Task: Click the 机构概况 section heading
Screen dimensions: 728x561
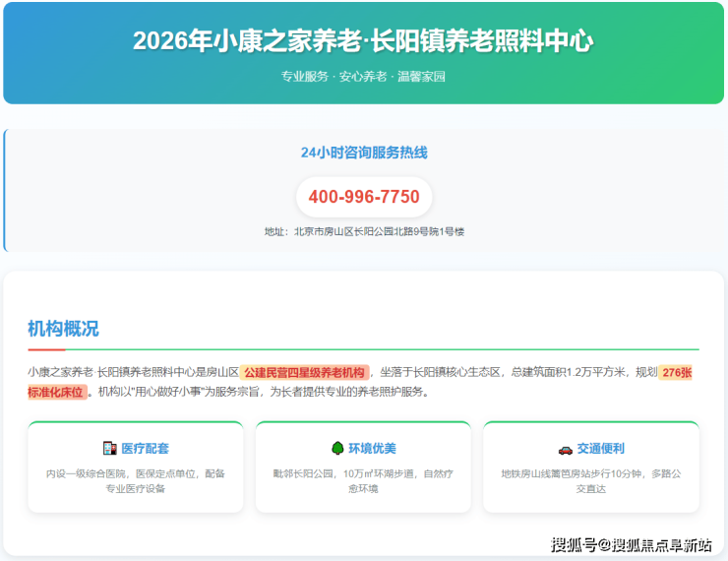Action: (63, 329)
